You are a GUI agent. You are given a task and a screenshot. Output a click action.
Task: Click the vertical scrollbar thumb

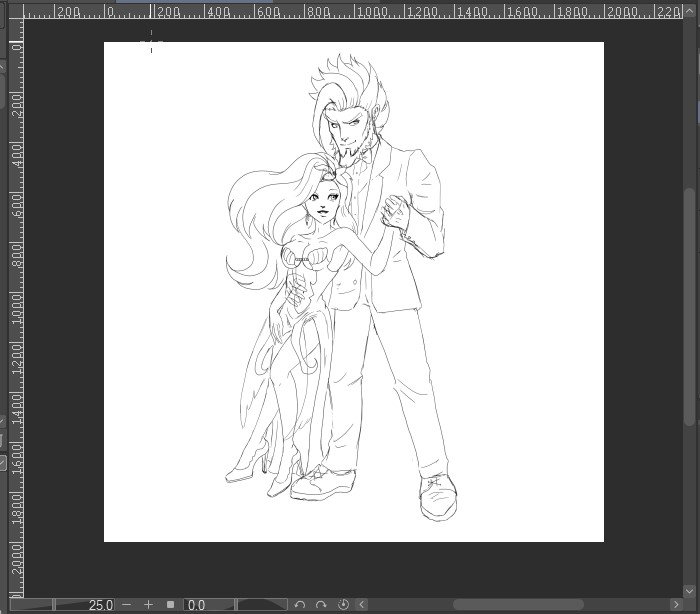[690, 307]
